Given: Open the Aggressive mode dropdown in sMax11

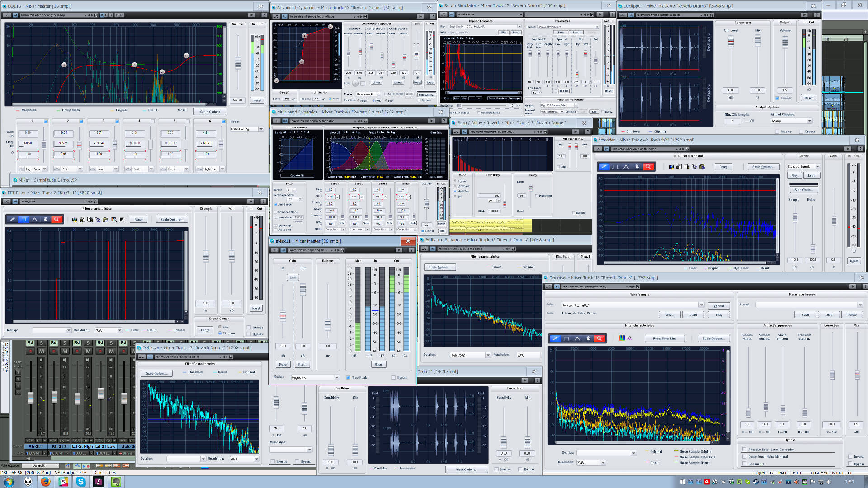Looking at the screenshot, I should coord(315,377).
